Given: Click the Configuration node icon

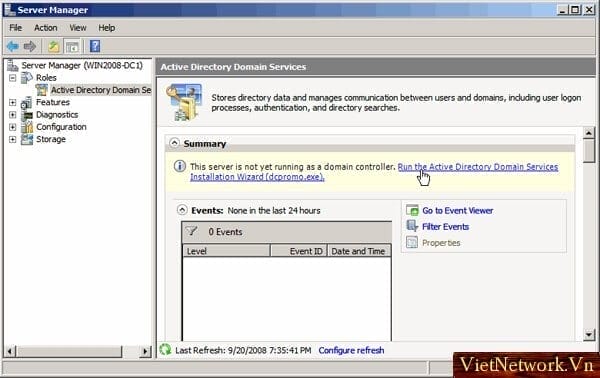Looking at the screenshot, I should click(x=27, y=127).
